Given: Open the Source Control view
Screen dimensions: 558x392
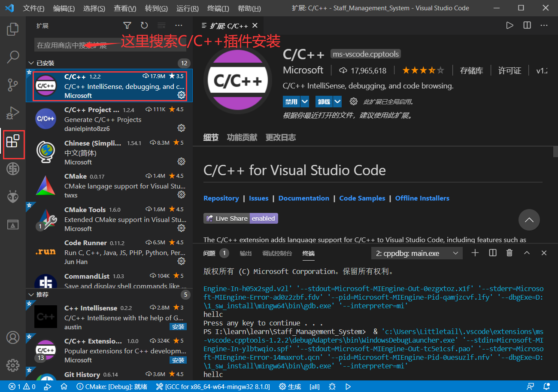Looking at the screenshot, I should point(13,85).
